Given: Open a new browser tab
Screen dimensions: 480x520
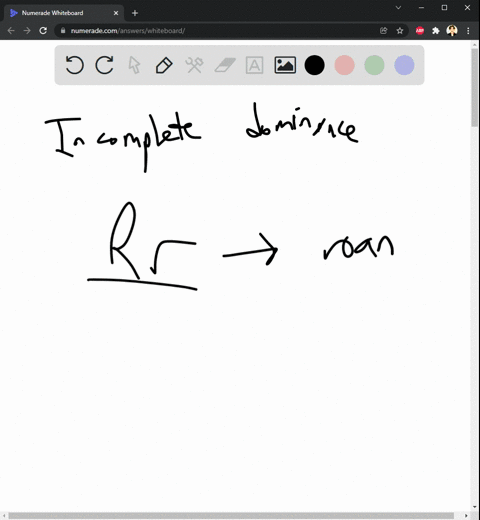Looking at the screenshot, I should click(x=135, y=13).
